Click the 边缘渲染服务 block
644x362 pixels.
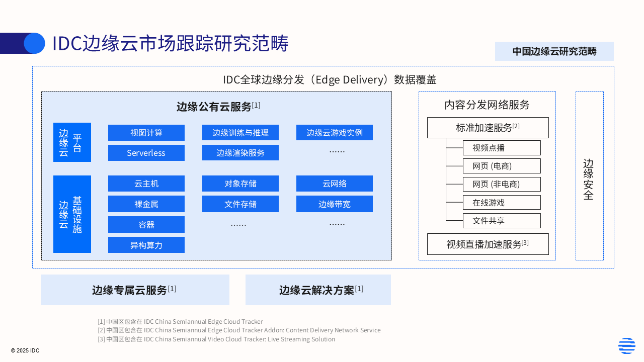click(x=240, y=153)
